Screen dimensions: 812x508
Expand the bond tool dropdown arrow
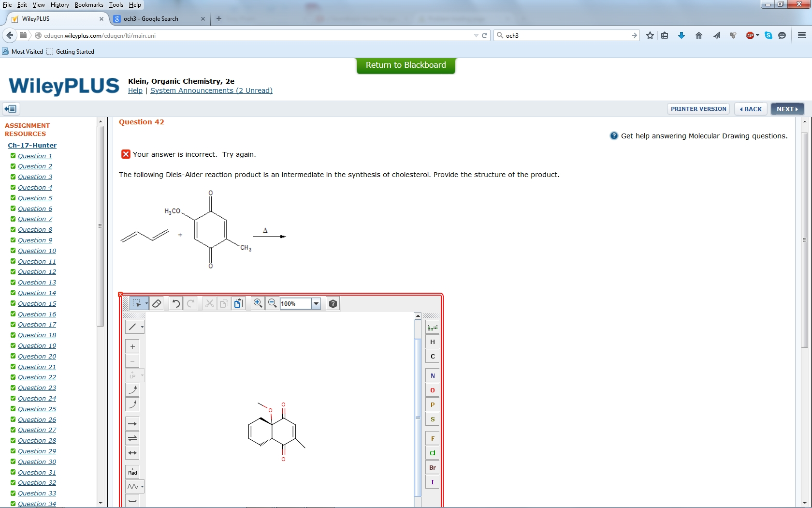tap(142, 327)
